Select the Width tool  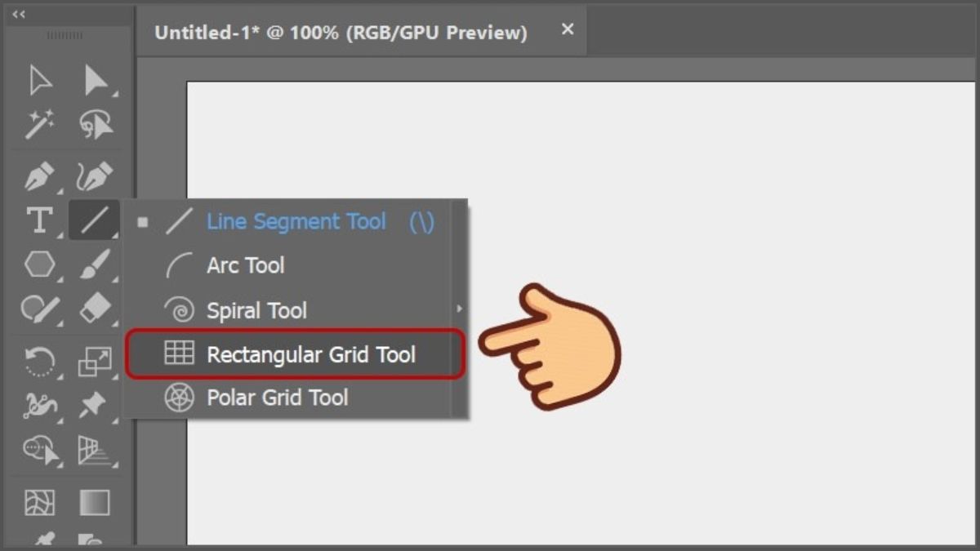click(40, 406)
